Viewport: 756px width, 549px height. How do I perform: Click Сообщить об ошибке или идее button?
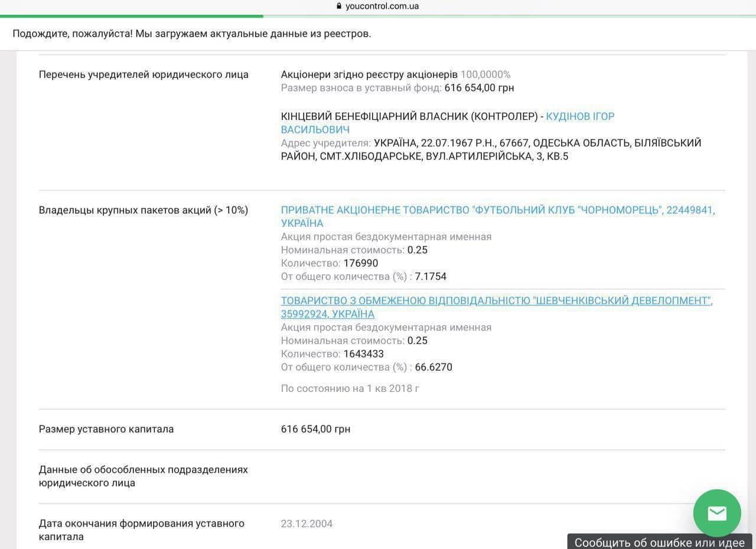[660, 542]
